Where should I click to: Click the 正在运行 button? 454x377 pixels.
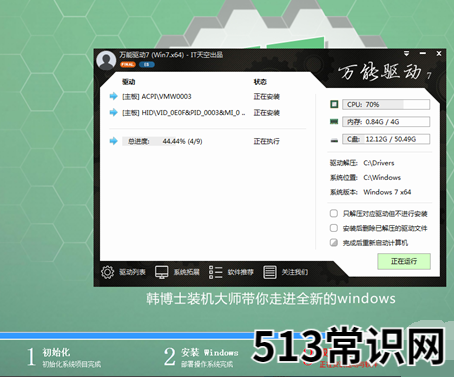pyautogui.click(x=404, y=261)
